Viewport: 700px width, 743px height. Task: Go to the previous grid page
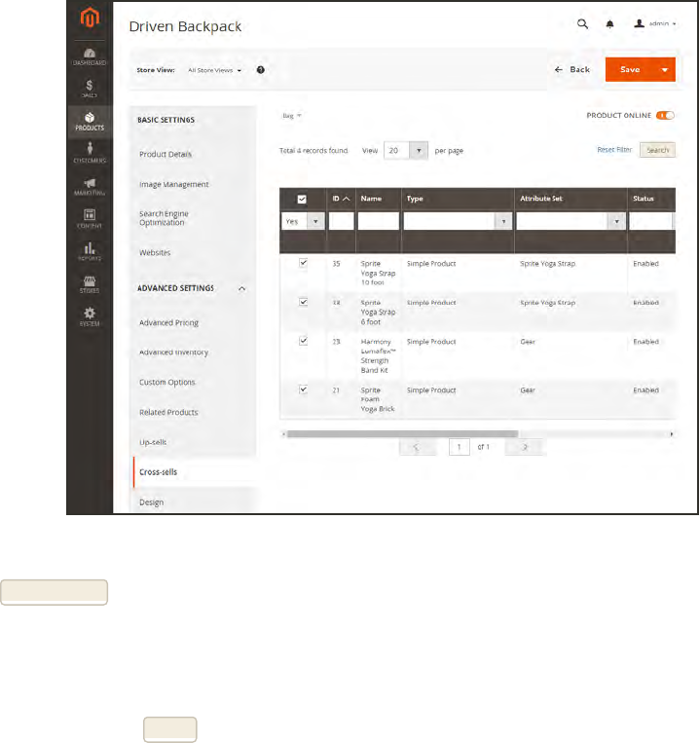tap(418, 447)
